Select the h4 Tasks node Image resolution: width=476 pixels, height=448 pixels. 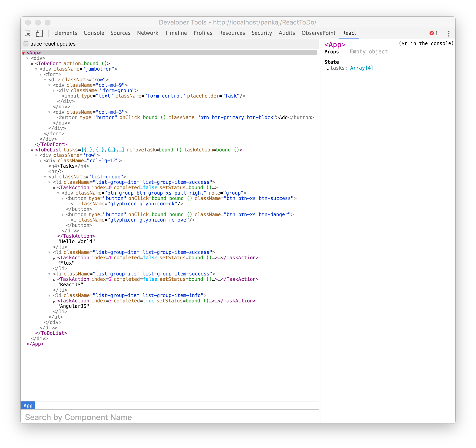tap(69, 166)
